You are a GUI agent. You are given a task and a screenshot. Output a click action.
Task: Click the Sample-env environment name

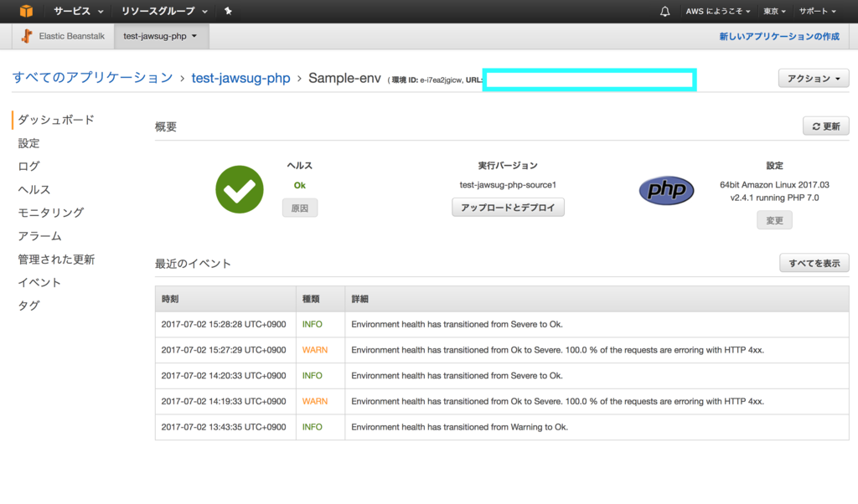click(344, 78)
